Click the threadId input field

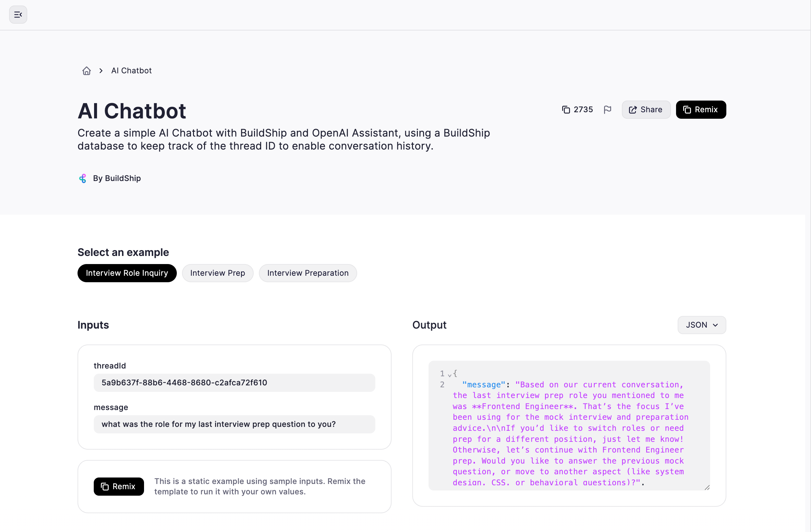click(234, 382)
